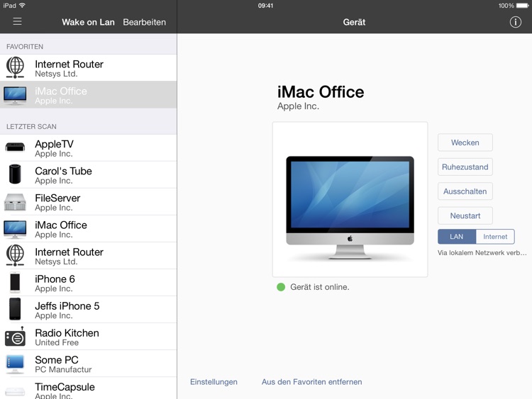Tap the Neustart button
The width and height of the screenshot is (532, 399).
point(465,215)
